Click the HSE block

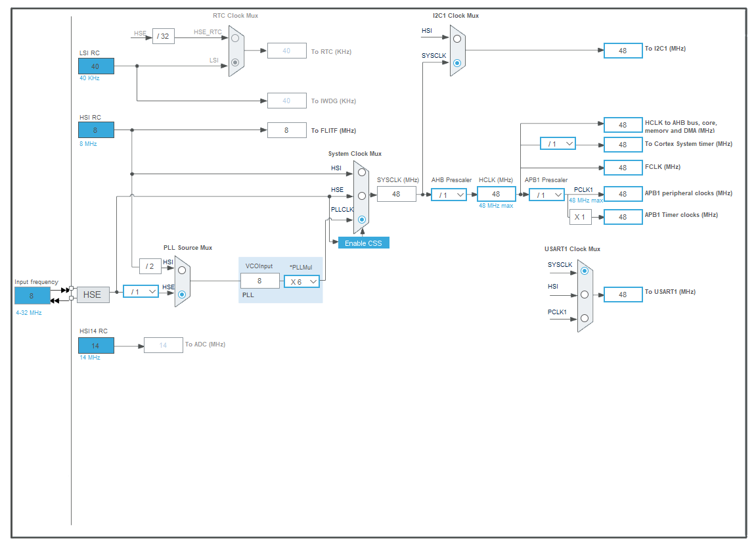pyautogui.click(x=93, y=295)
